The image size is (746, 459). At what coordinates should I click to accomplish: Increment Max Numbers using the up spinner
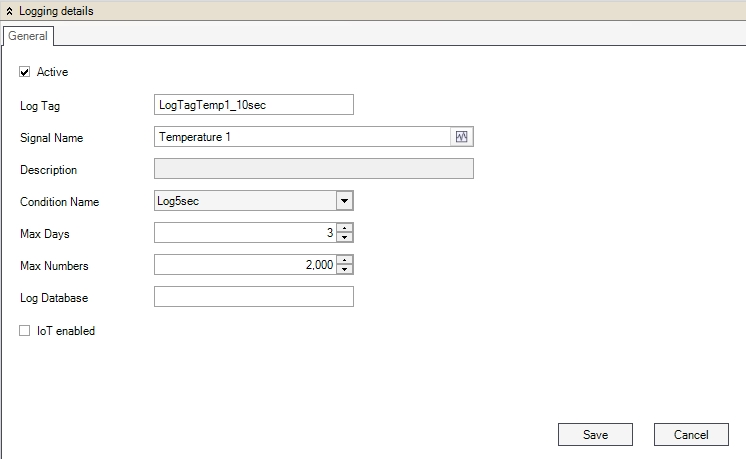coord(345,261)
